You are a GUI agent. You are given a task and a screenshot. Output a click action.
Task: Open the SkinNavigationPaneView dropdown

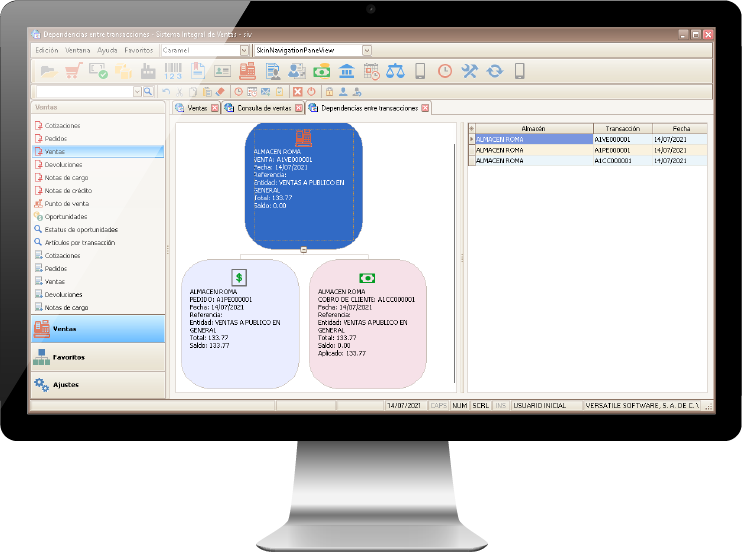[367, 50]
